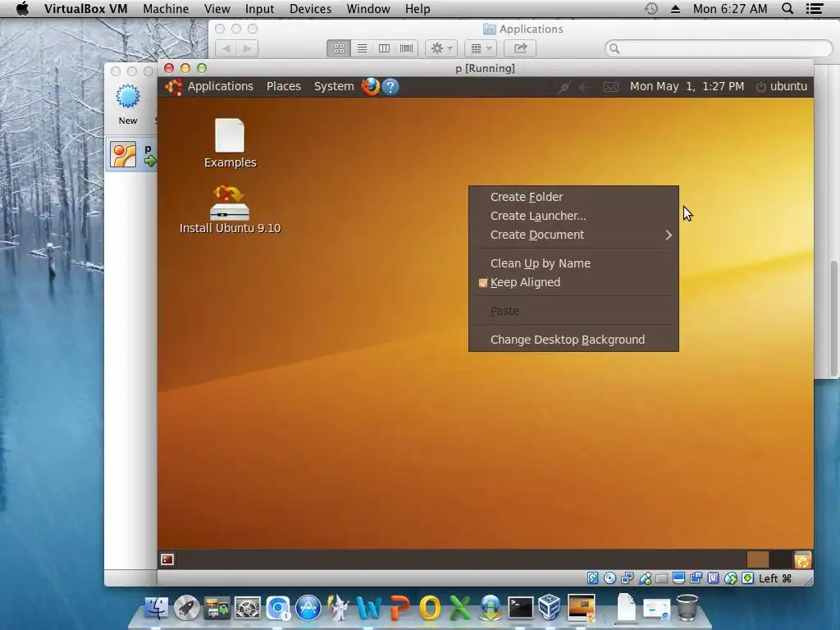Switch Finder to column view
Viewport: 840px width, 630px height.
tap(384, 48)
